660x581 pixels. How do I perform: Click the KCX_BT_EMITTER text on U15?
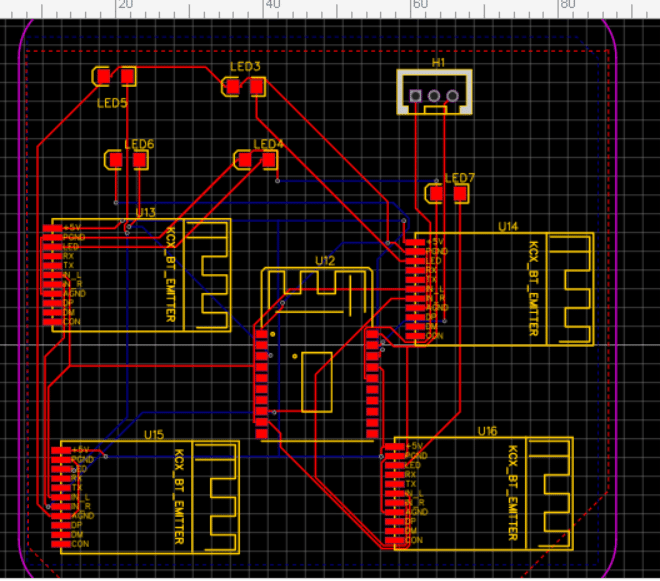click(x=180, y=495)
